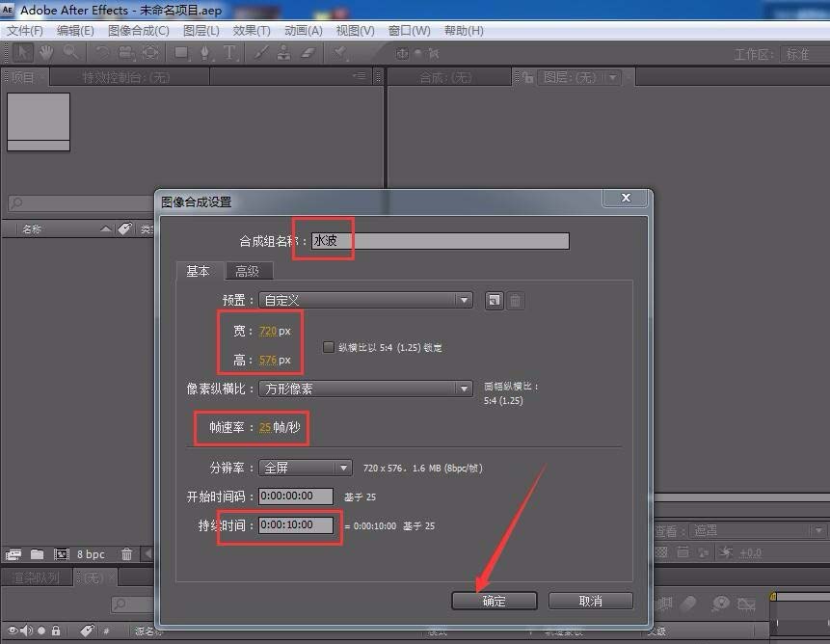Open the 文件(F) menu
The width and height of the screenshot is (830, 644).
25,31
